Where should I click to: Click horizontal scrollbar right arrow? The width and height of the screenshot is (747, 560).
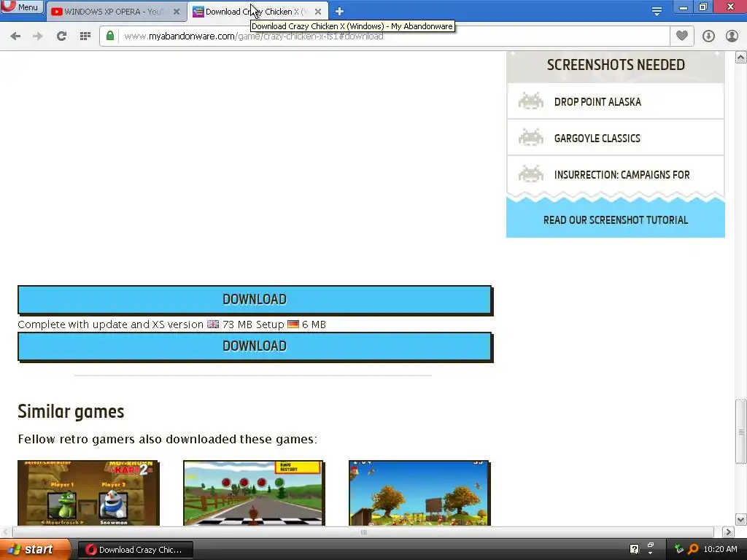(x=728, y=532)
